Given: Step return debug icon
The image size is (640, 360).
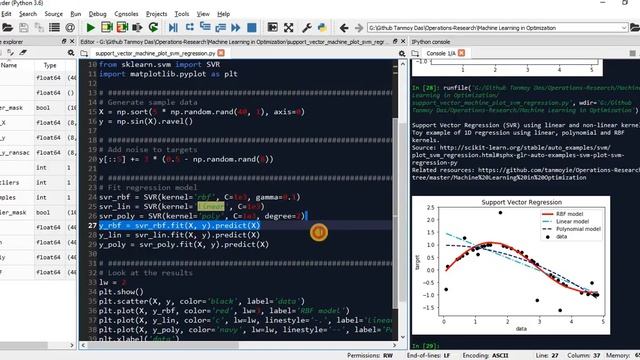Looking at the screenshot, I should tap(220, 28).
